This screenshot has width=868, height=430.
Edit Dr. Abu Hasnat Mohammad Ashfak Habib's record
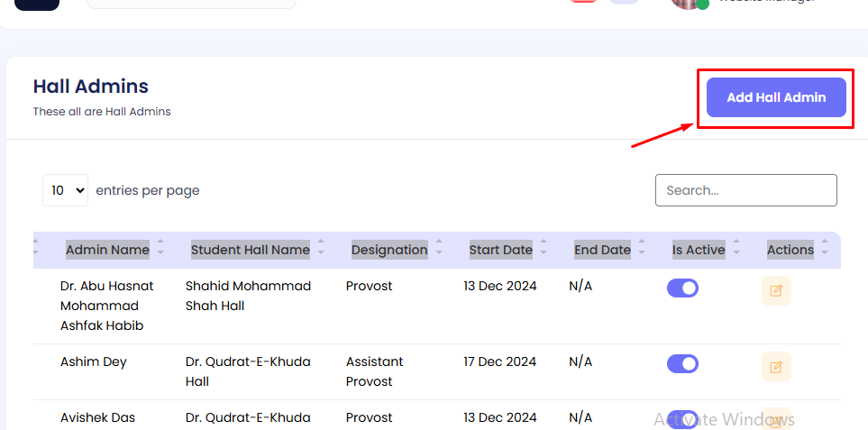(775, 290)
